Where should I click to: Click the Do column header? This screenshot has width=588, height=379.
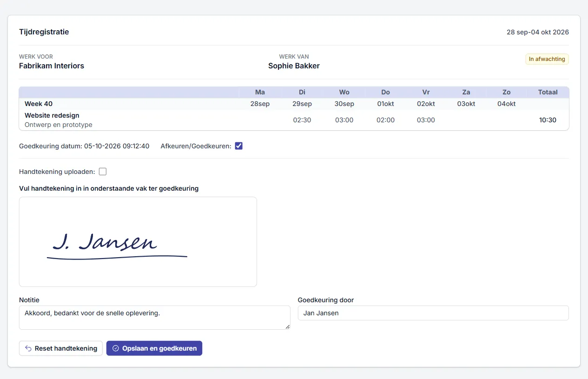[x=386, y=92]
